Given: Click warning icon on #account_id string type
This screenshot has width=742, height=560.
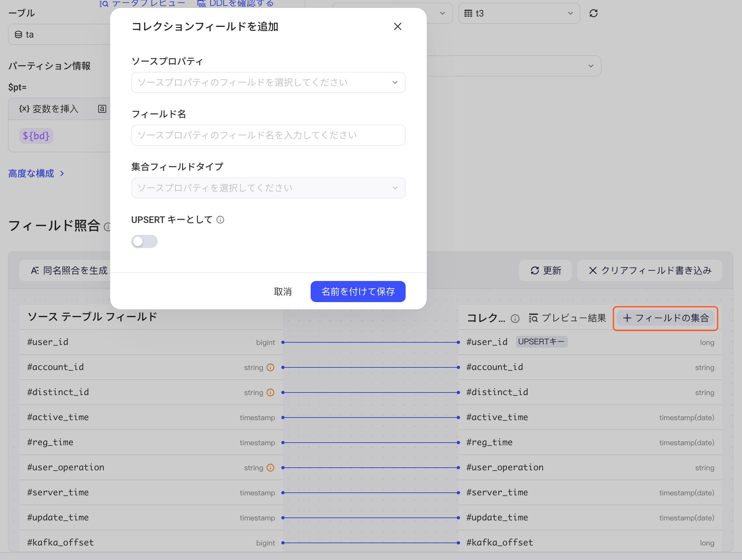Looking at the screenshot, I should click(270, 367).
